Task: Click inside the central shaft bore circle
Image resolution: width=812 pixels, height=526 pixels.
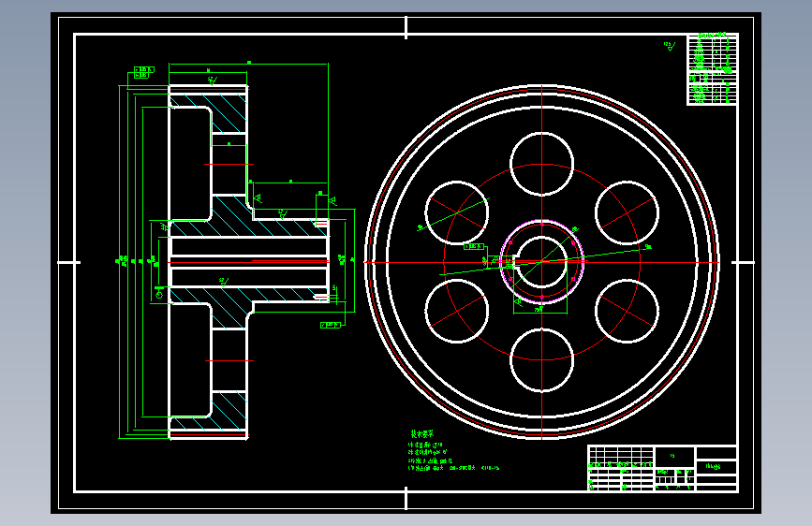Action: point(541,262)
